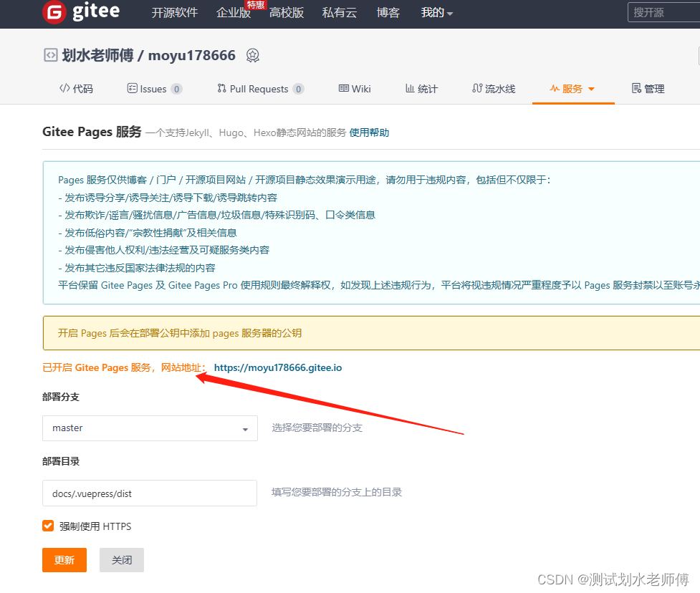Click the 部署分支 label
This screenshot has height=593, width=700.
(61, 397)
